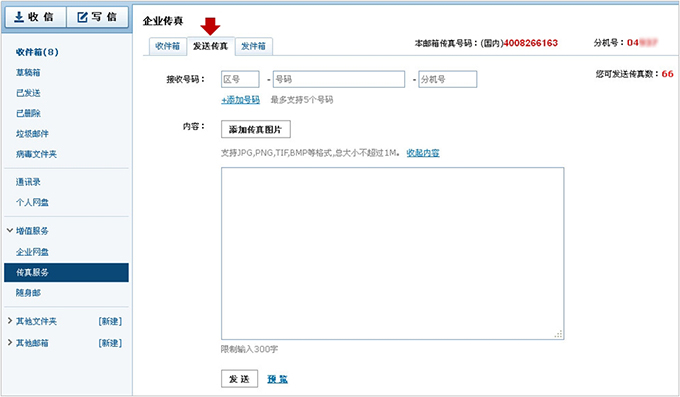Switch to the 发件箱 tab

(x=253, y=46)
